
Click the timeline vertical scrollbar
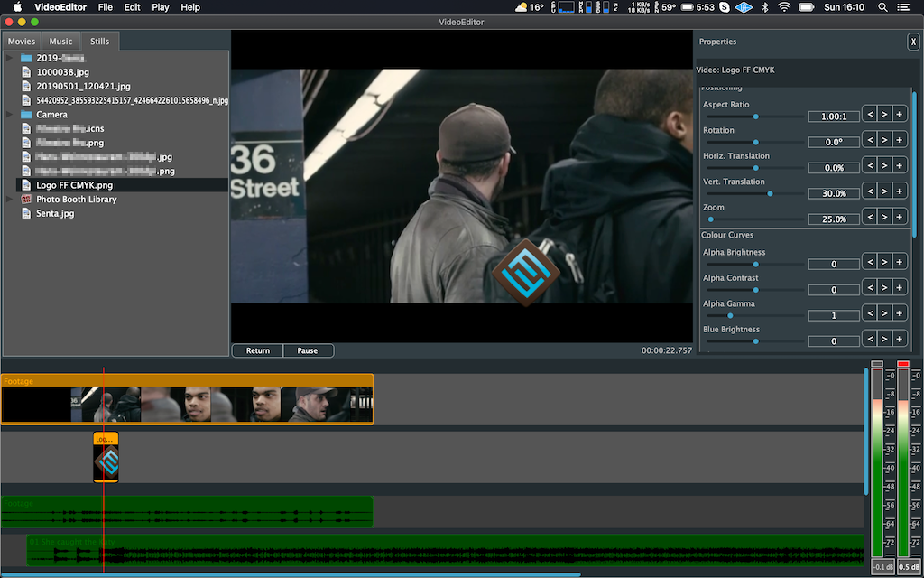[x=866, y=432]
